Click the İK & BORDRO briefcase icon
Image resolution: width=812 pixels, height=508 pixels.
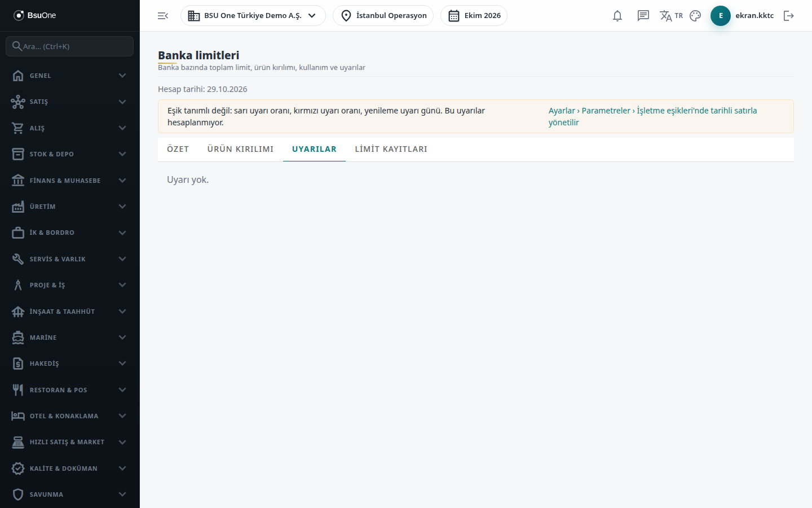pyautogui.click(x=18, y=233)
